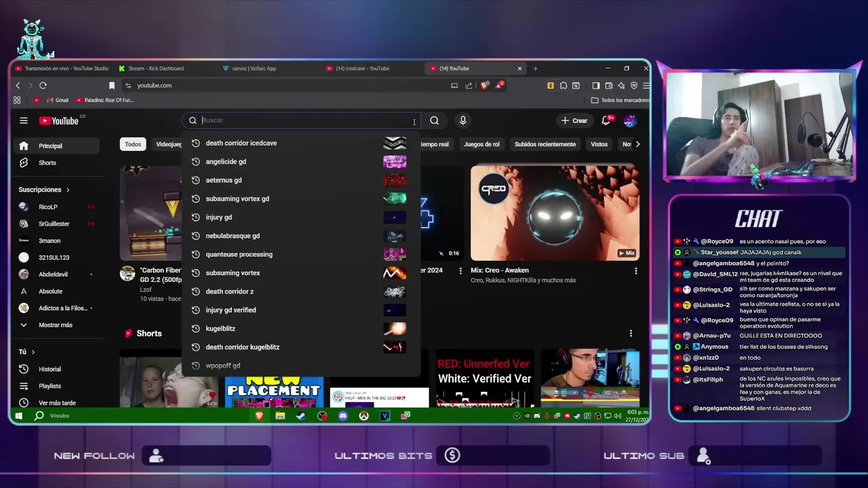Open a new browser tab

(x=535, y=68)
